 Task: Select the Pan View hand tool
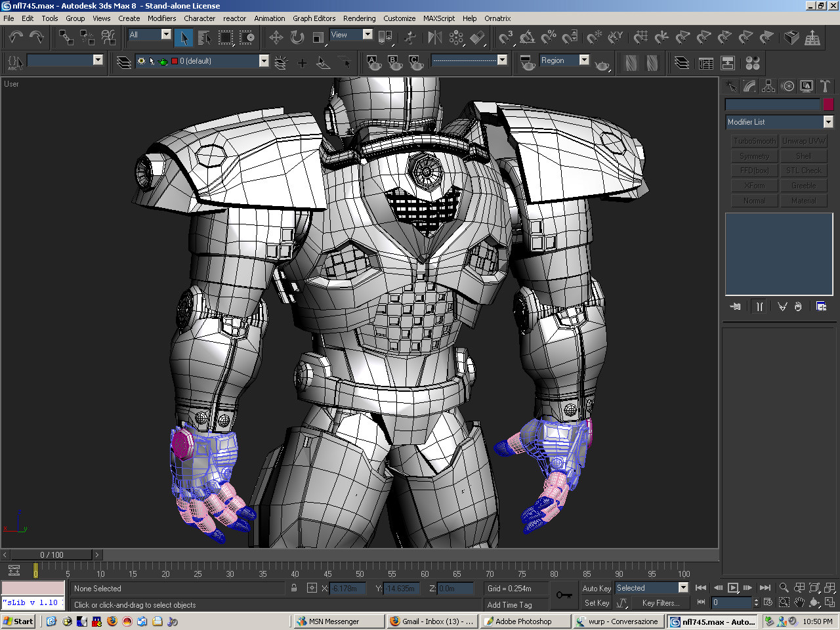[799, 602]
